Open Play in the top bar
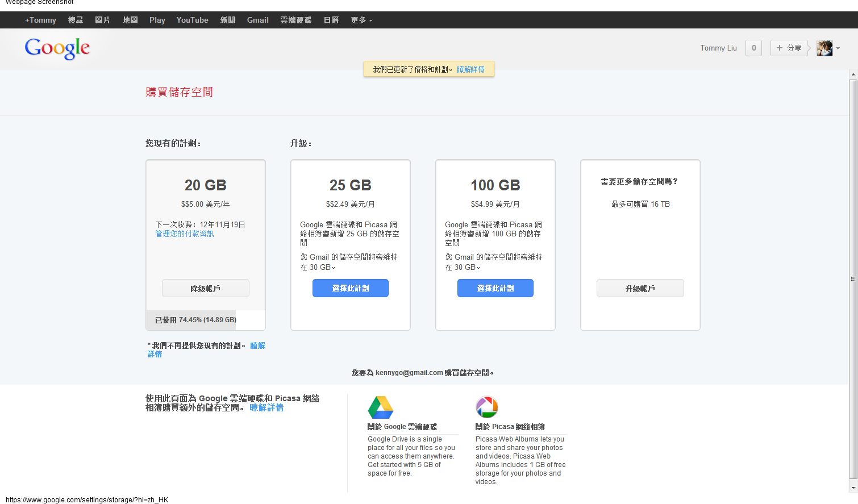Image resolution: width=858 pixels, height=504 pixels. point(157,20)
